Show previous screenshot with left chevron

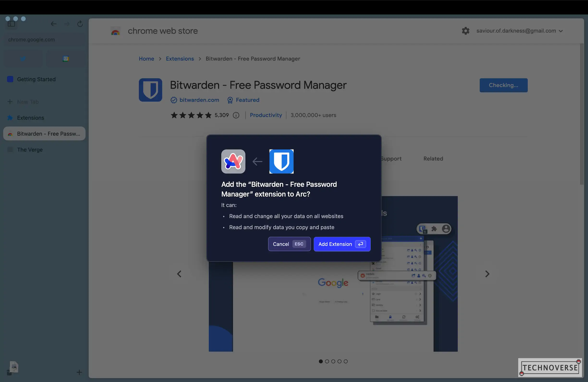pyautogui.click(x=179, y=274)
